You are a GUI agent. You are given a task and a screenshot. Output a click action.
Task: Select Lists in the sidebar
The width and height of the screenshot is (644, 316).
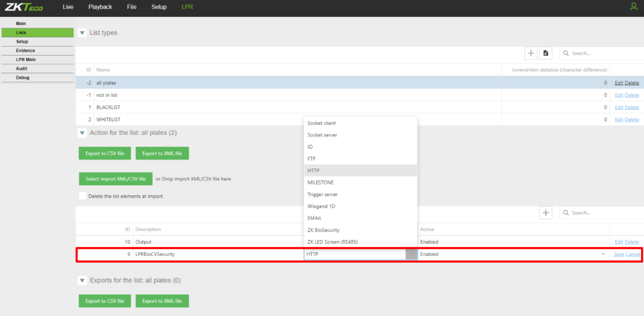[x=38, y=32]
